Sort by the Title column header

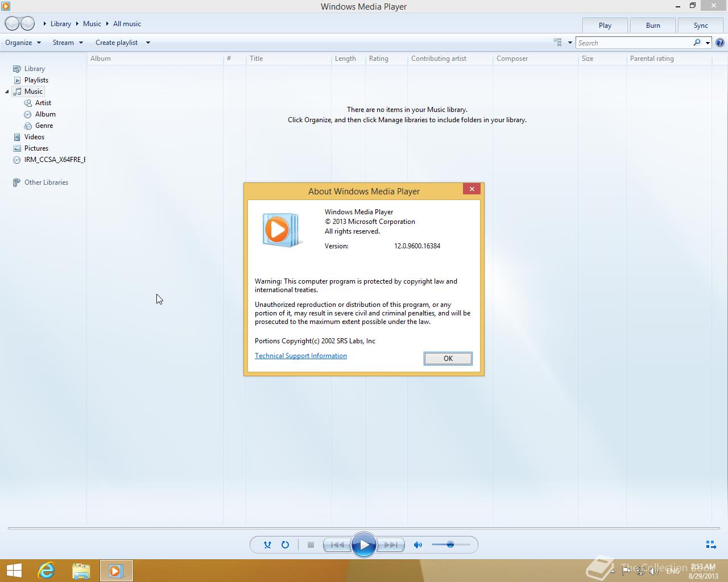coord(288,59)
